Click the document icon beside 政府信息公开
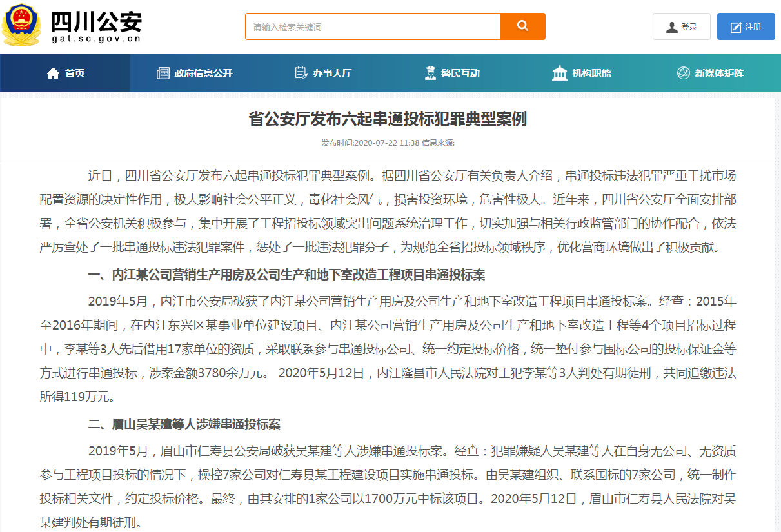Screen dimensions: 781x532 (x=163, y=73)
